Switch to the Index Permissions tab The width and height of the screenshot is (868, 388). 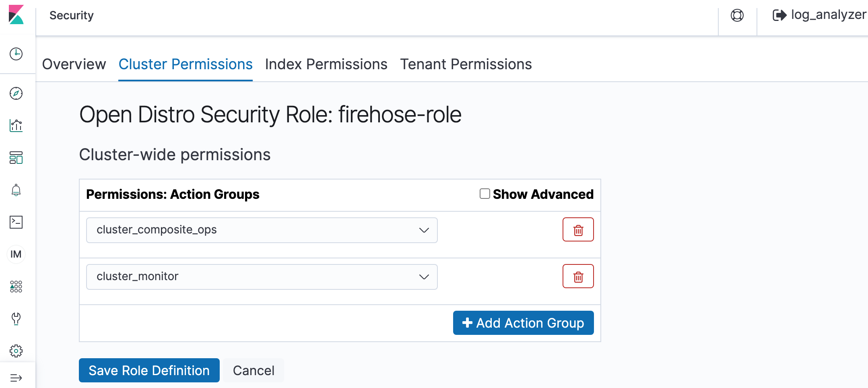pos(326,64)
